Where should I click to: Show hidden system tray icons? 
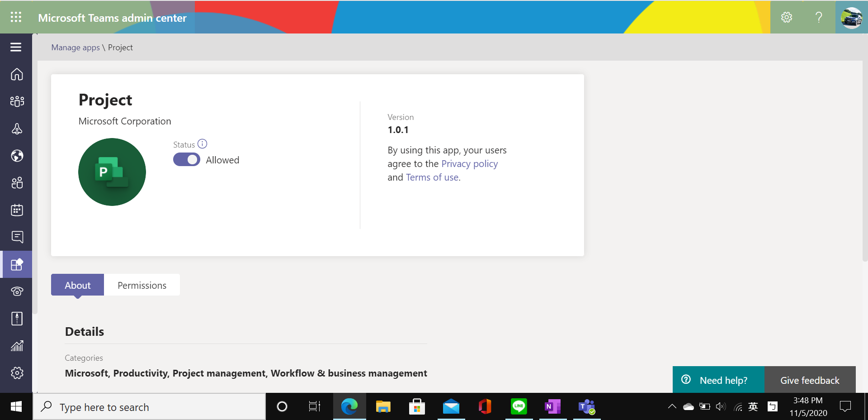click(672, 406)
